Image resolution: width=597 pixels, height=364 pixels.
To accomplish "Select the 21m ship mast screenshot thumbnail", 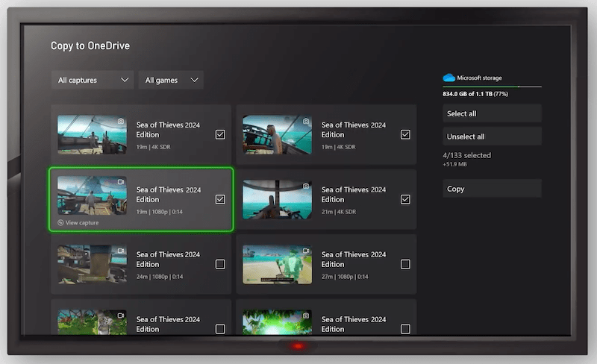I will point(277,199).
